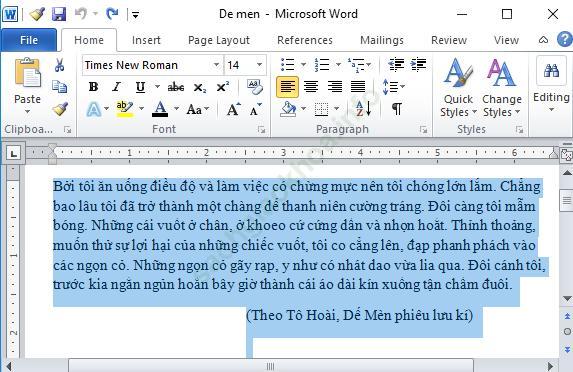Open the References tab
Viewport: 573px width, 372px height.
[305, 40]
